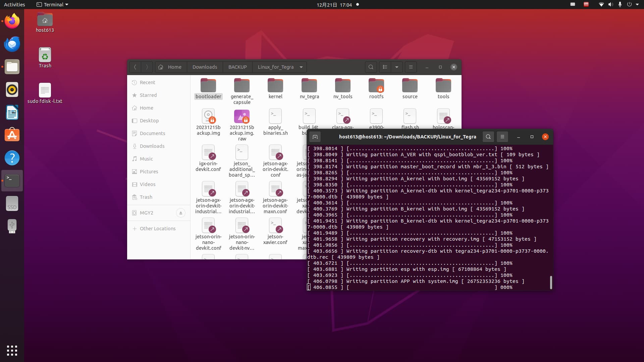Toggle list view in file manager
This screenshot has width=644, height=362.
click(385, 67)
